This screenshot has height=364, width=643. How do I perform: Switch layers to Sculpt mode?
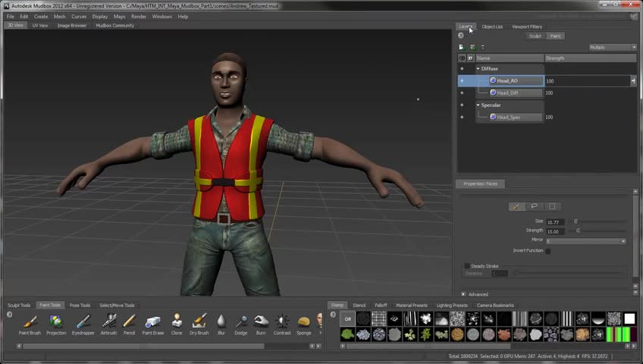535,36
